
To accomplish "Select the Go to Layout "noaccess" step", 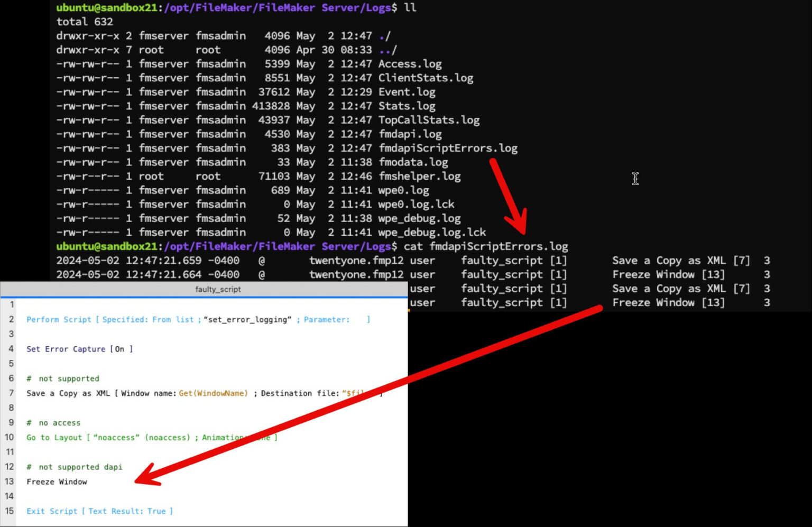I will [58, 437].
